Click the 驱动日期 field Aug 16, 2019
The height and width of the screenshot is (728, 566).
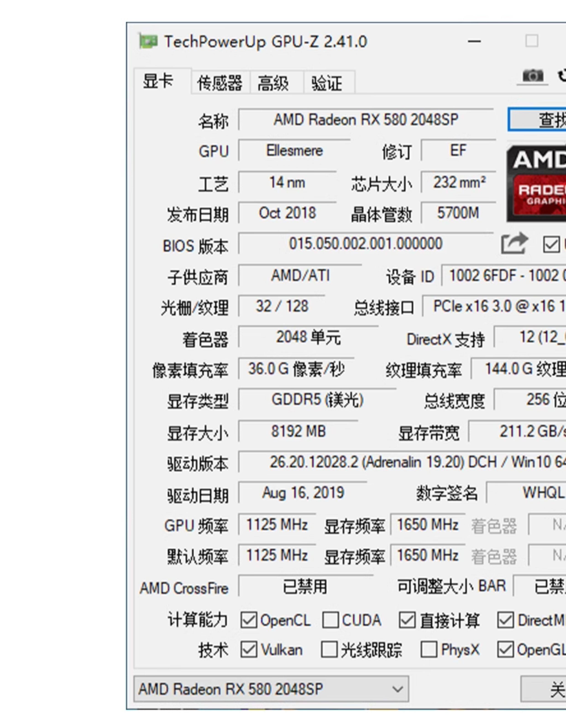(x=303, y=493)
